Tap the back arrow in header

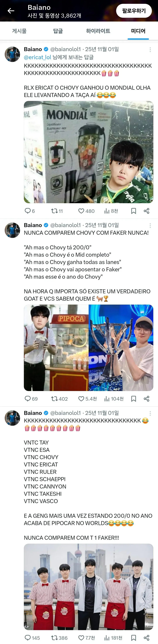(x=11, y=11)
